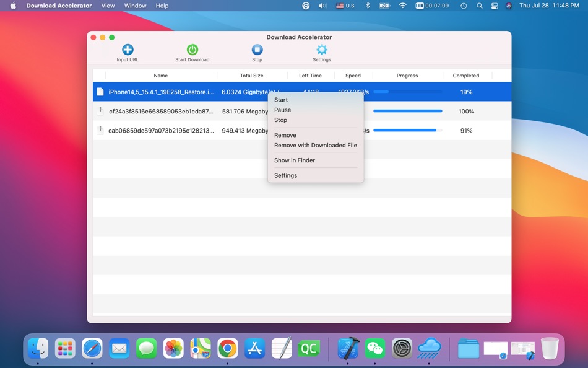Open TextEdit from the Dock
The image size is (588, 368).
pyautogui.click(x=282, y=348)
